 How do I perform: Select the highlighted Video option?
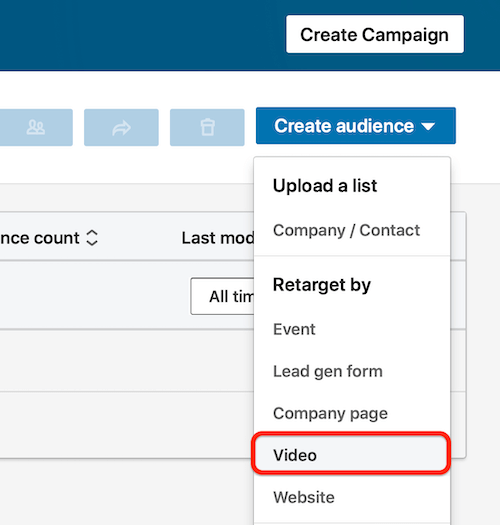click(x=351, y=453)
